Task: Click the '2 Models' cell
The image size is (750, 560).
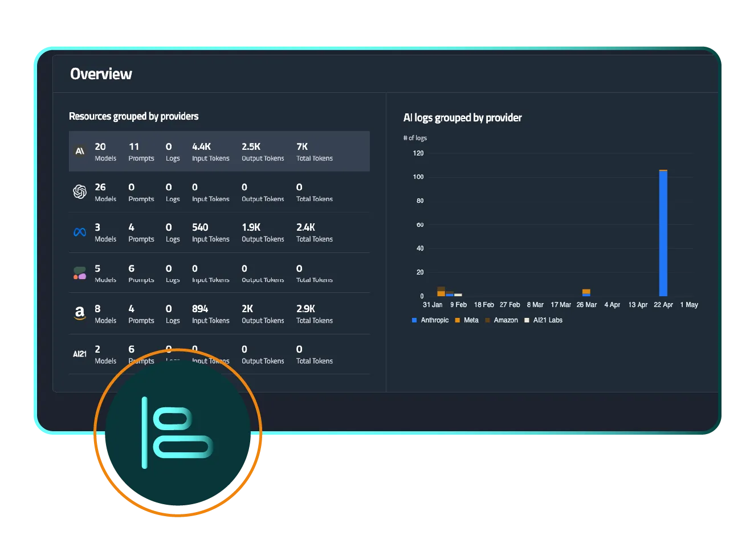Action: (x=105, y=354)
